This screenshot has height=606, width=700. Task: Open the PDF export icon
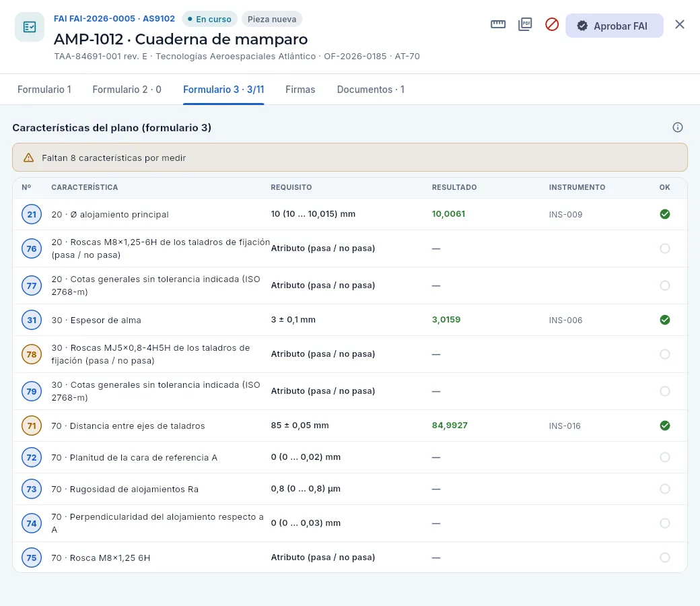[525, 24]
